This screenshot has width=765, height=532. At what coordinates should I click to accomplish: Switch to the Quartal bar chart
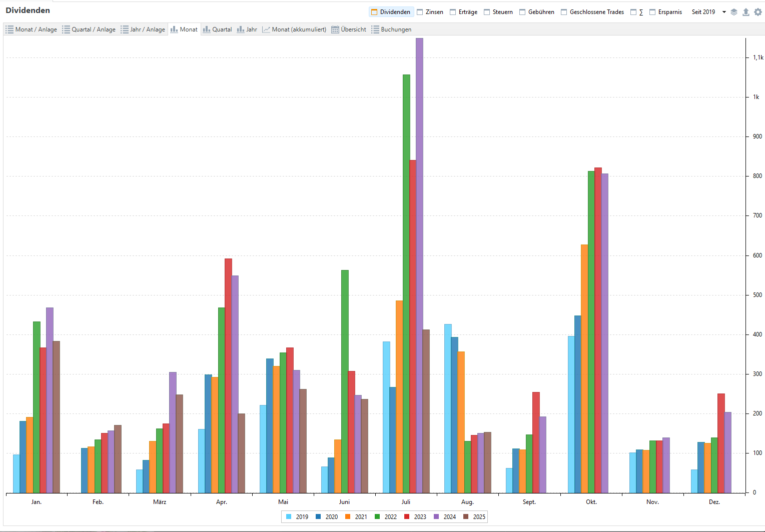[217, 29]
